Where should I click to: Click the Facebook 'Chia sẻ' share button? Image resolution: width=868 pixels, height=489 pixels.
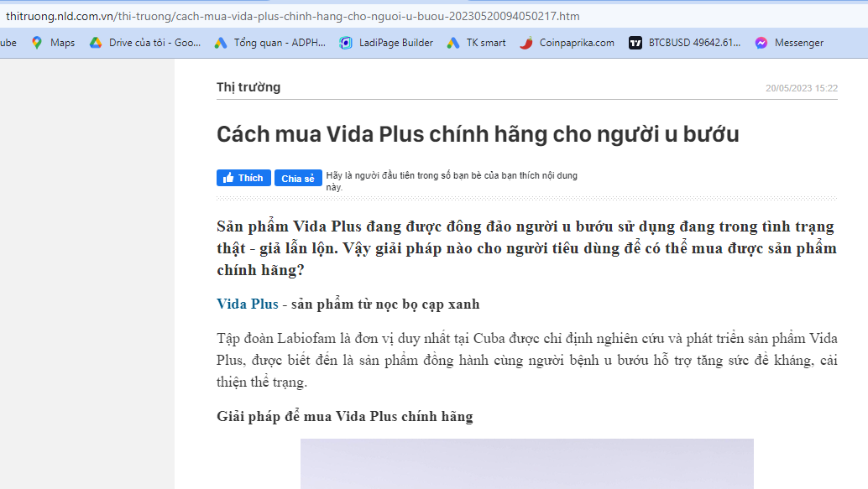(298, 178)
